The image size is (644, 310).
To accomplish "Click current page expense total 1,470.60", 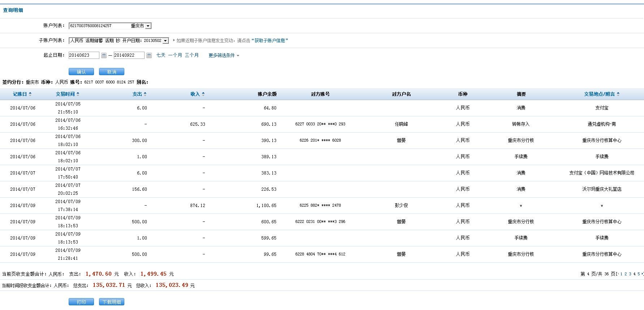I will coord(99,274).
